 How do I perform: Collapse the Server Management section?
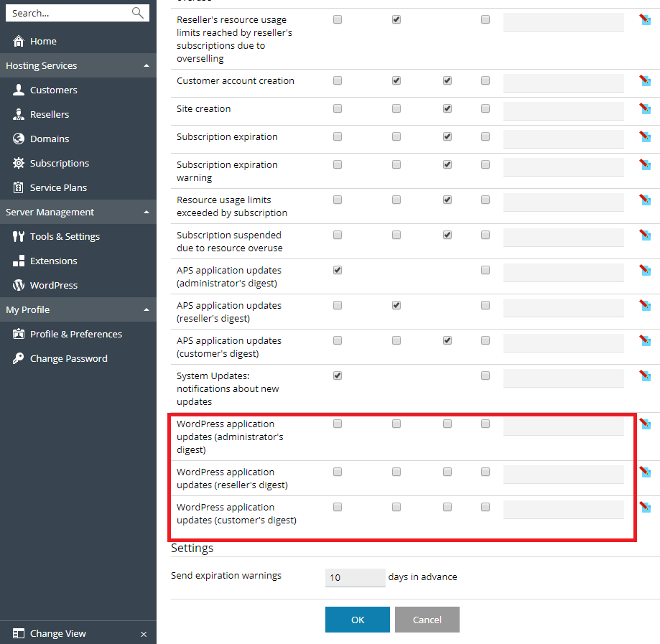coord(147,212)
